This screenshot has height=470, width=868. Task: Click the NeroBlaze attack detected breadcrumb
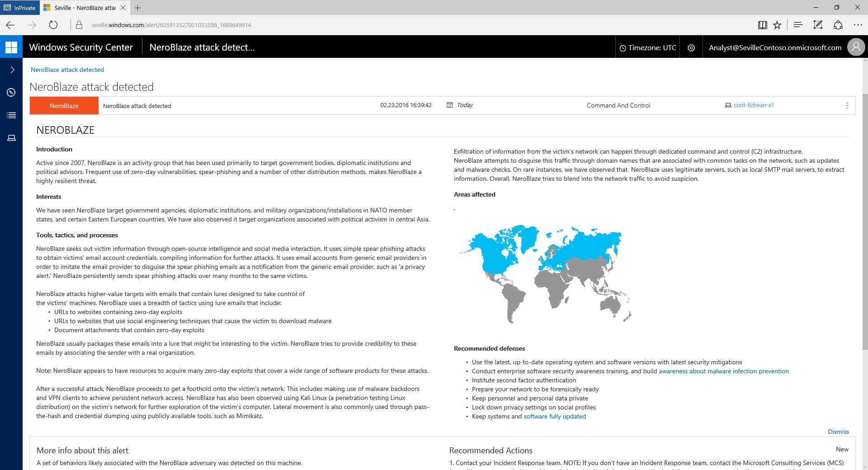pos(67,70)
